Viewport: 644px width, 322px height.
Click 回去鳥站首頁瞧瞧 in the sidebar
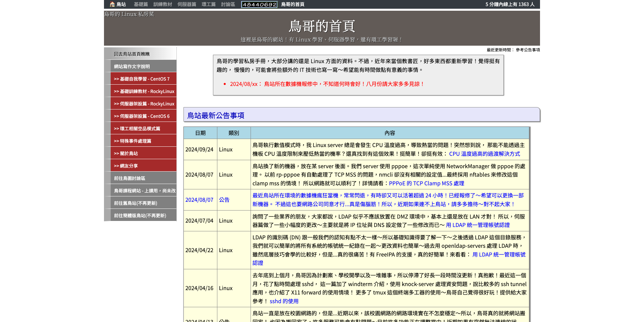[131, 54]
